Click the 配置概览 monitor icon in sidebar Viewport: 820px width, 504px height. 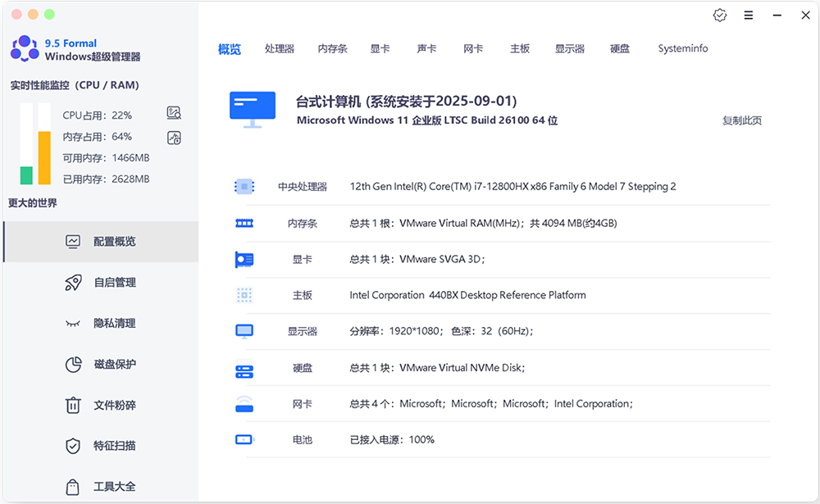pyautogui.click(x=73, y=242)
